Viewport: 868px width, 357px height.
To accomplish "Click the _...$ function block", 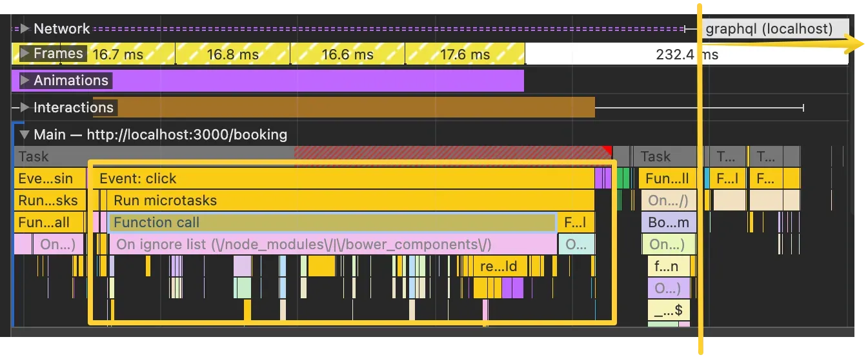I will click(669, 310).
